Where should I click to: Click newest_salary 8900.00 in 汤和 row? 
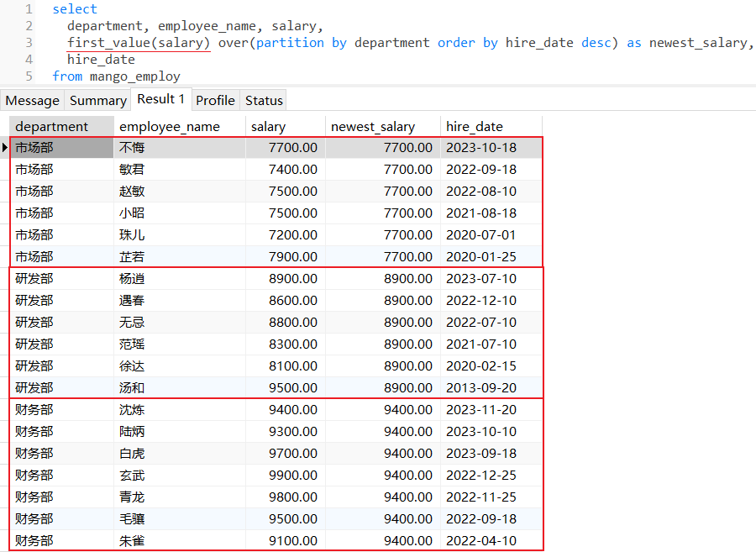[383, 387]
